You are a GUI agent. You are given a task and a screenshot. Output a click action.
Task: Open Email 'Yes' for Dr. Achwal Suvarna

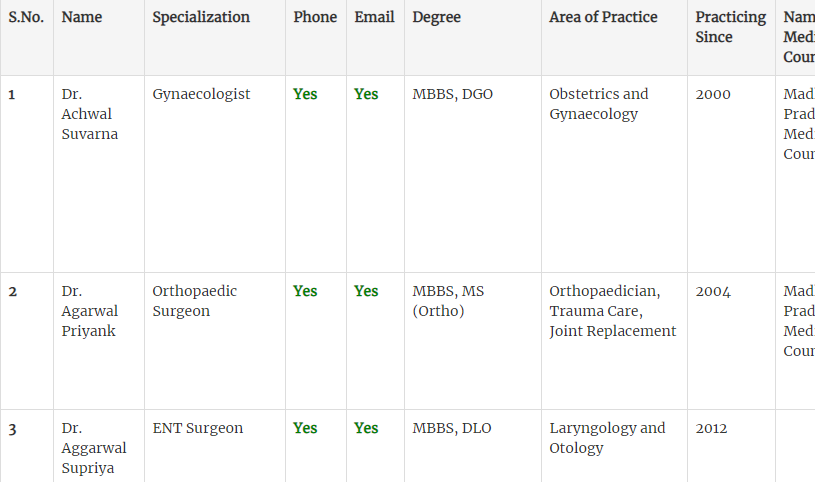click(366, 94)
